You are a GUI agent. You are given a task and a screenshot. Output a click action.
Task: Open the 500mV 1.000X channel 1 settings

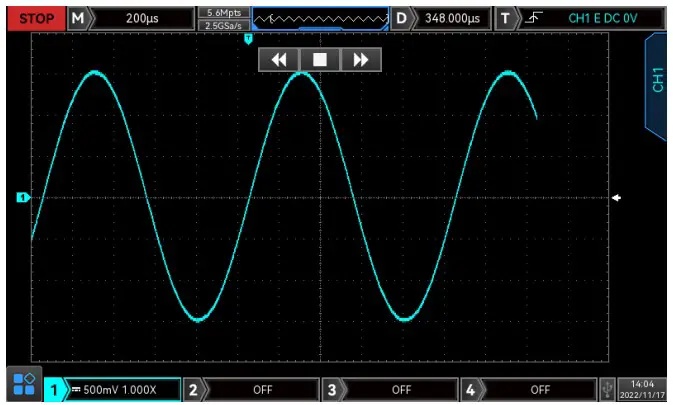[123, 390]
